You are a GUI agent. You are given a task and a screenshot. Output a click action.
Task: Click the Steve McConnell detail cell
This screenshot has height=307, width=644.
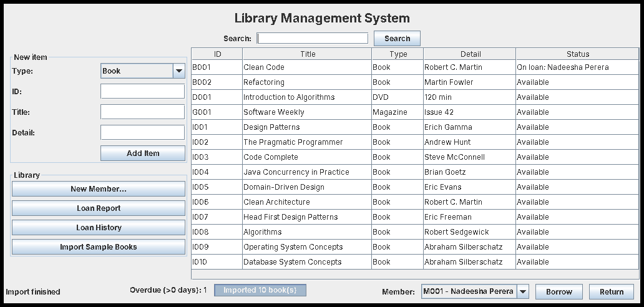coord(470,157)
